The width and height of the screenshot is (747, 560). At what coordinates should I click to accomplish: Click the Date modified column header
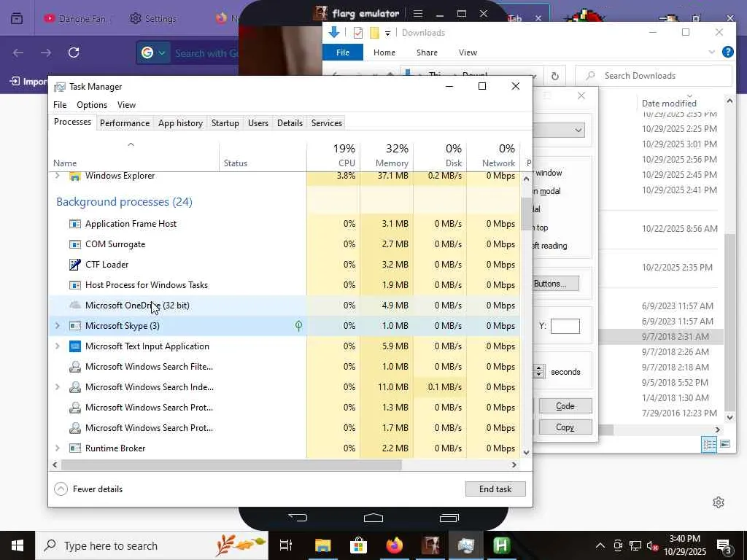click(669, 104)
